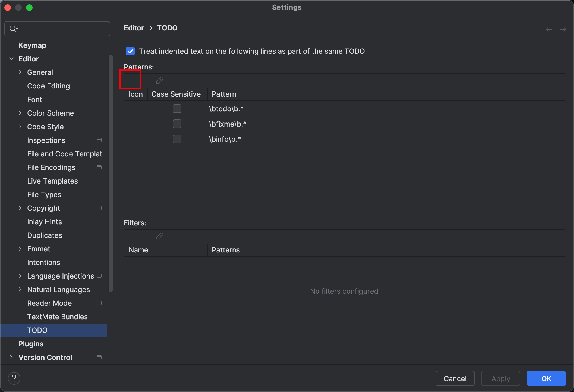574x392 pixels.
Task: Click the search magnifier icon
Action: pyautogui.click(x=13, y=29)
